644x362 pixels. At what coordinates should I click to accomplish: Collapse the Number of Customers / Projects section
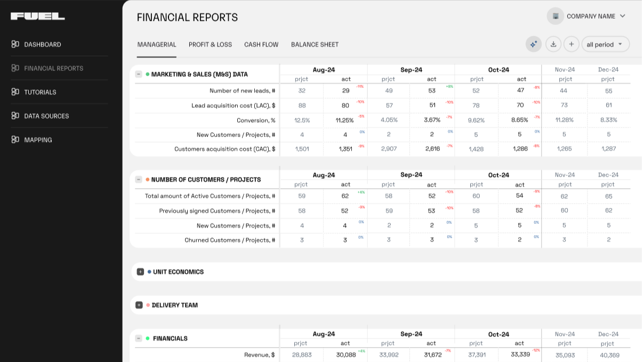point(139,180)
